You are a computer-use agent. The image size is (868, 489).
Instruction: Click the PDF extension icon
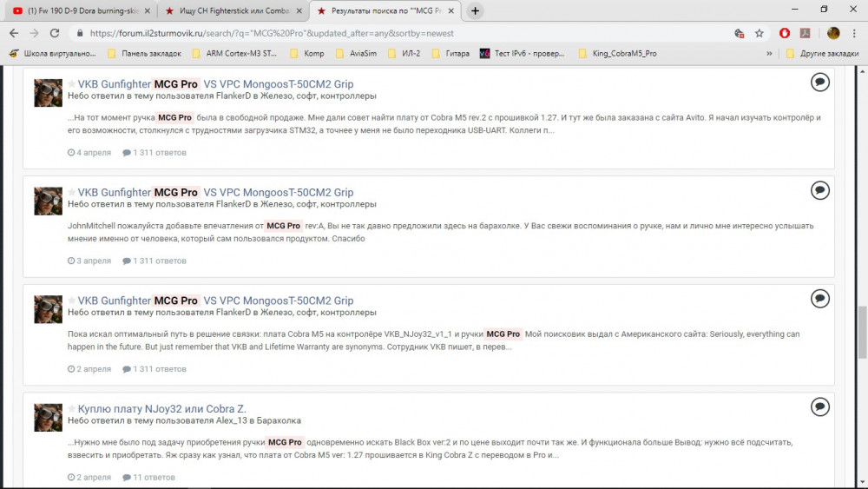805,33
